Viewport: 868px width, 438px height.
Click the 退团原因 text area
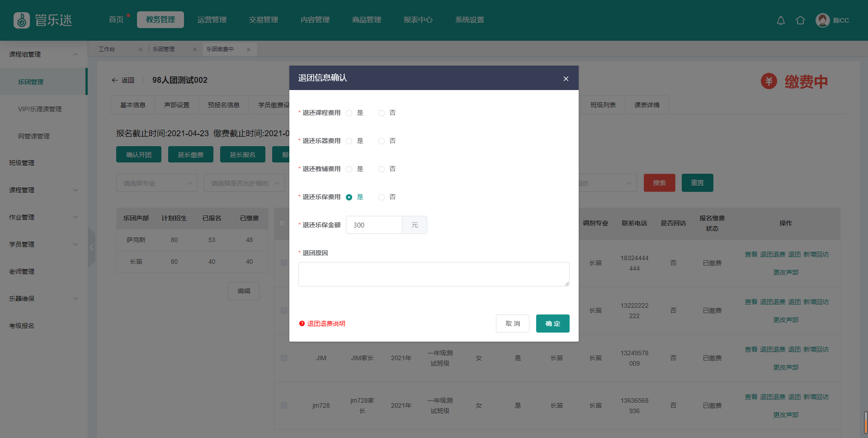(x=434, y=274)
